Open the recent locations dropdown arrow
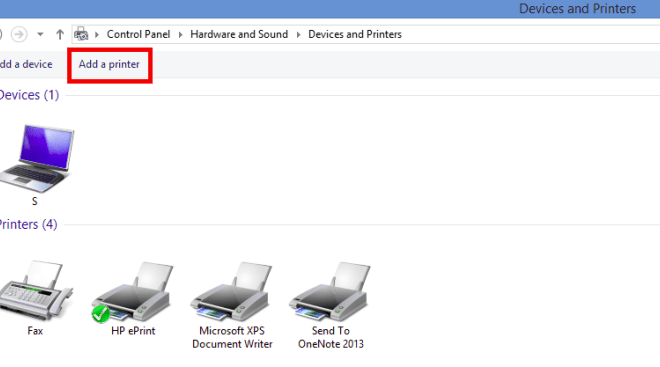Image resolution: width=660 pixels, height=367 pixels. pos(40,34)
